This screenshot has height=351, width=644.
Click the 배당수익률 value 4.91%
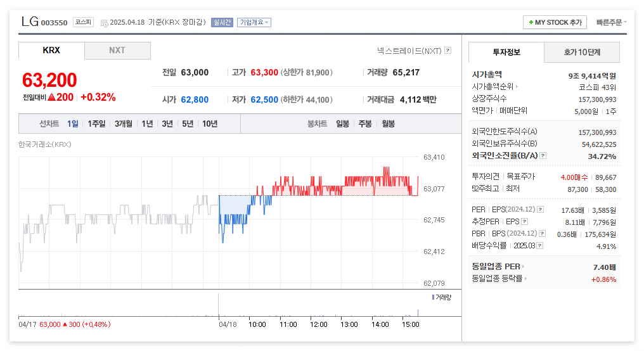tap(606, 246)
